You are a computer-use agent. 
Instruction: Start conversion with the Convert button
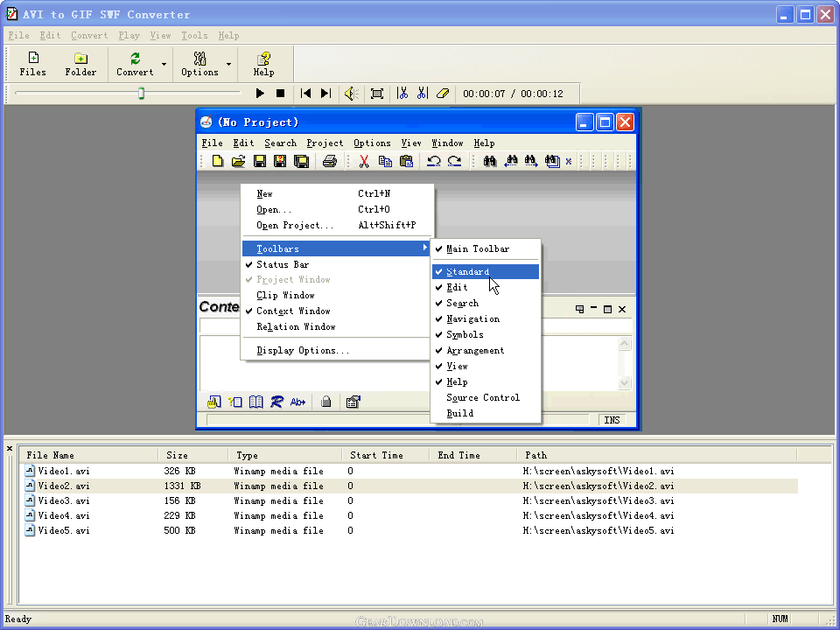click(x=135, y=64)
